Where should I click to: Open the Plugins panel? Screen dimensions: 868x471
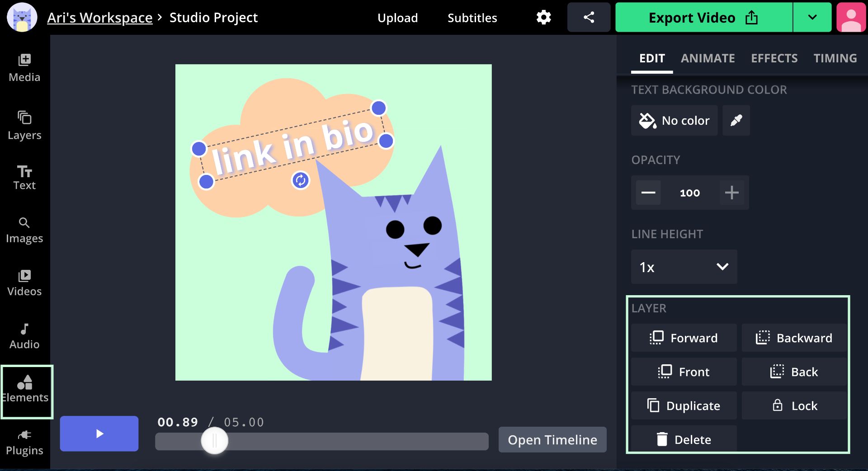(24, 443)
